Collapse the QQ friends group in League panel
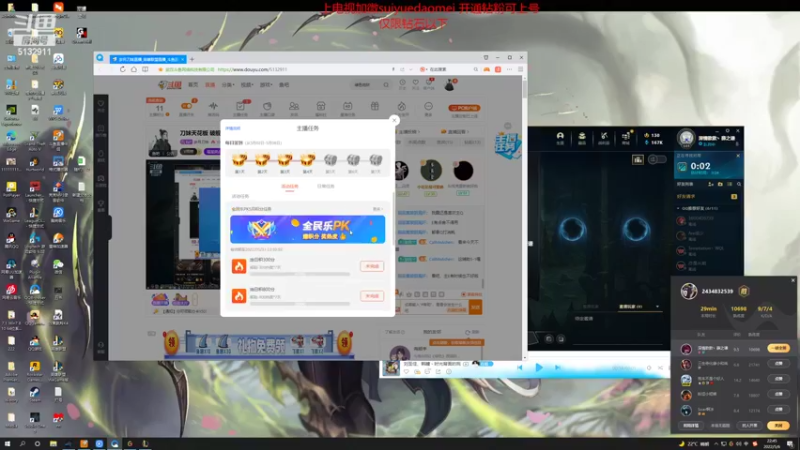The image size is (800, 450). click(x=678, y=208)
